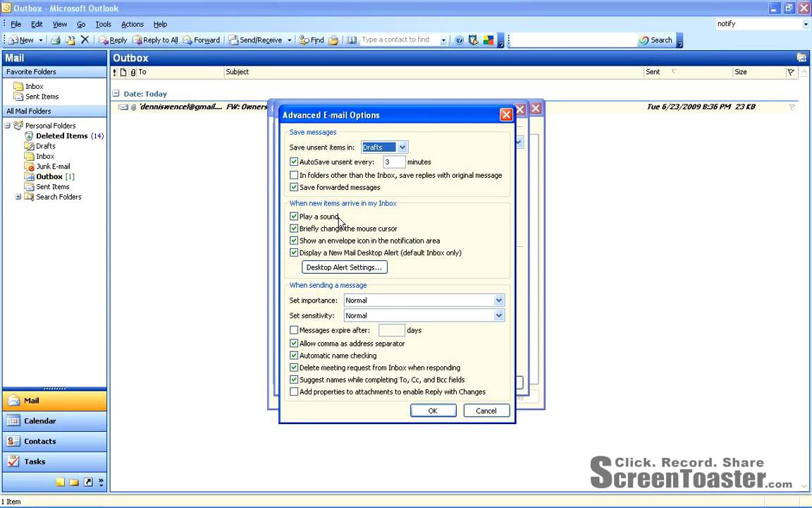812x508 pixels.
Task: Click Messages expire days field
Action: tap(391, 329)
